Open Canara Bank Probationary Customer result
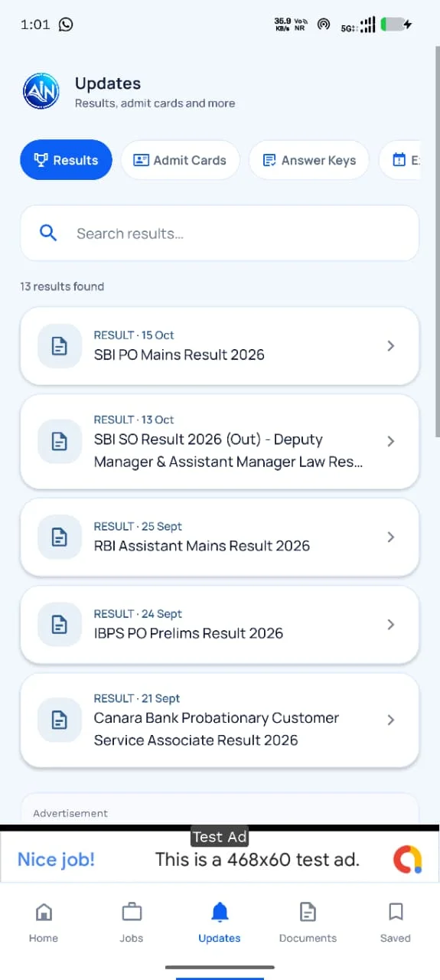This screenshot has width=440, height=980. point(220,720)
